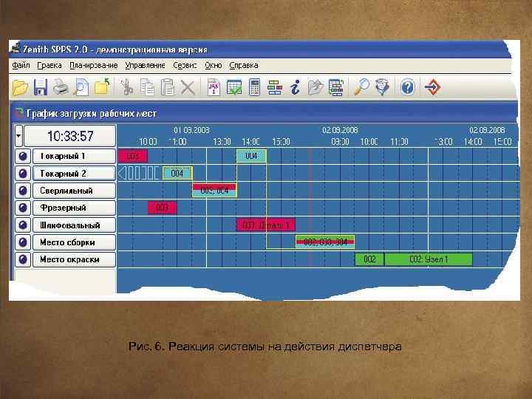532x399 pixels.
Task: Click the Сверлильный workstation button
Action: (74, 191)
